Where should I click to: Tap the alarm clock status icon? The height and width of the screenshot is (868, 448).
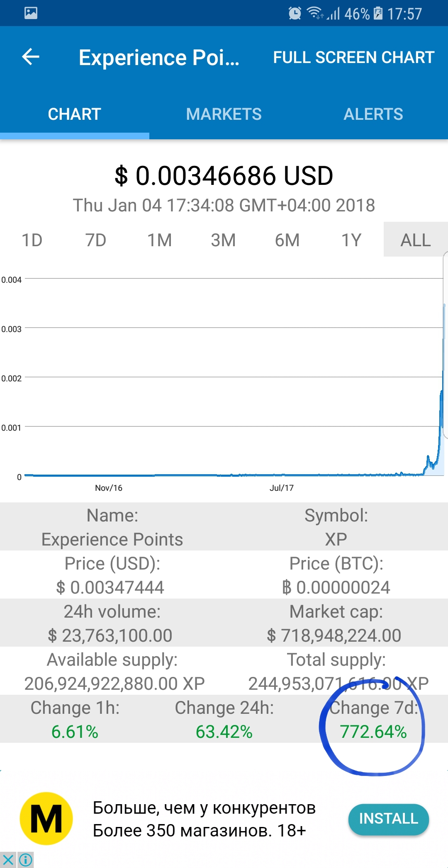295,13
